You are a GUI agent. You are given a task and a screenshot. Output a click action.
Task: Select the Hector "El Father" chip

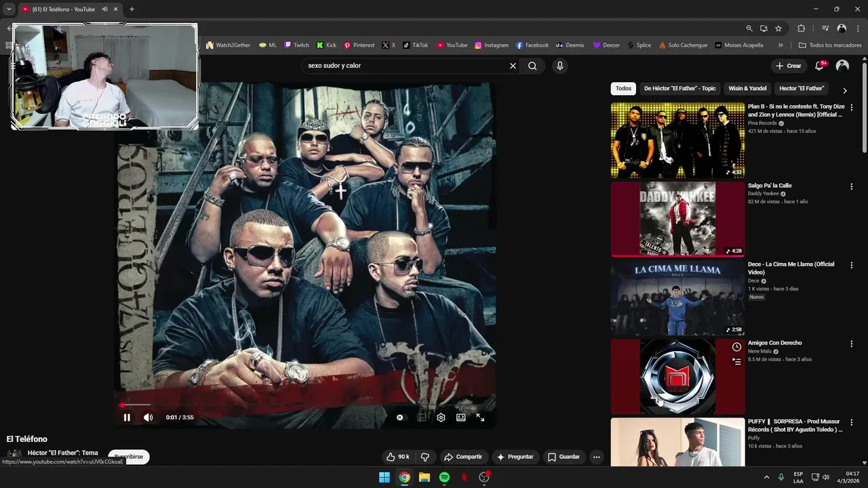pyautogui.click(x=802, y=89)
